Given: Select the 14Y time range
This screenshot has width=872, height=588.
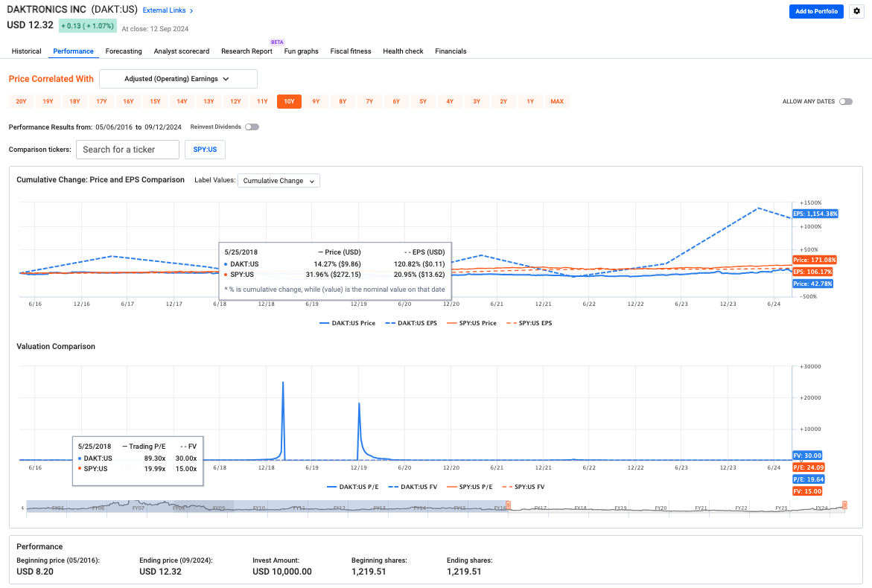Looking at the screenshot, I should point(182,102).
